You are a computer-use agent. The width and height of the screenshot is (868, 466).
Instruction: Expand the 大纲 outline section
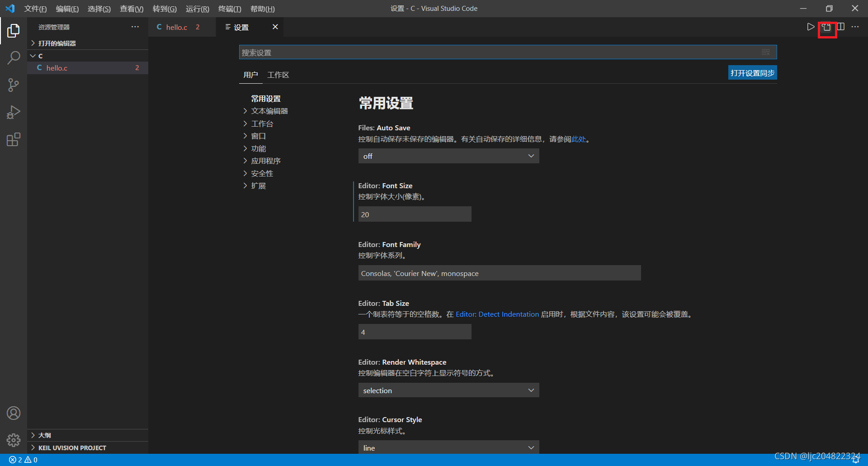[88, 435]
